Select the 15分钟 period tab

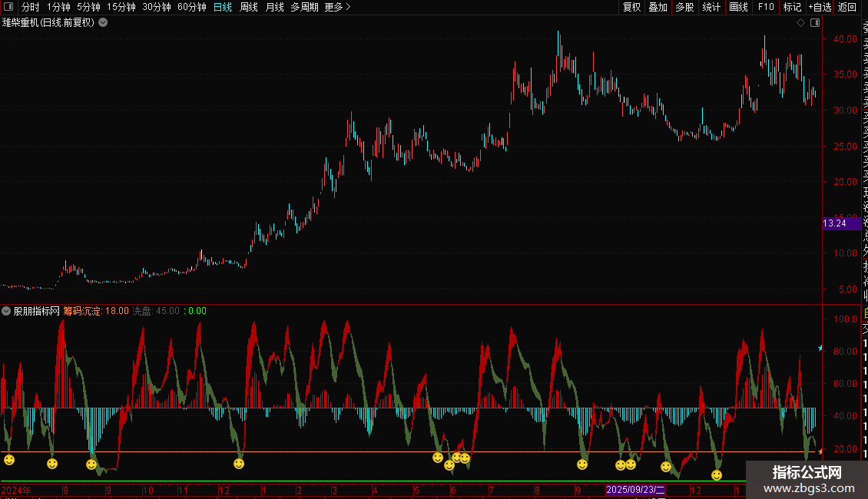click(x=121, y=7)
